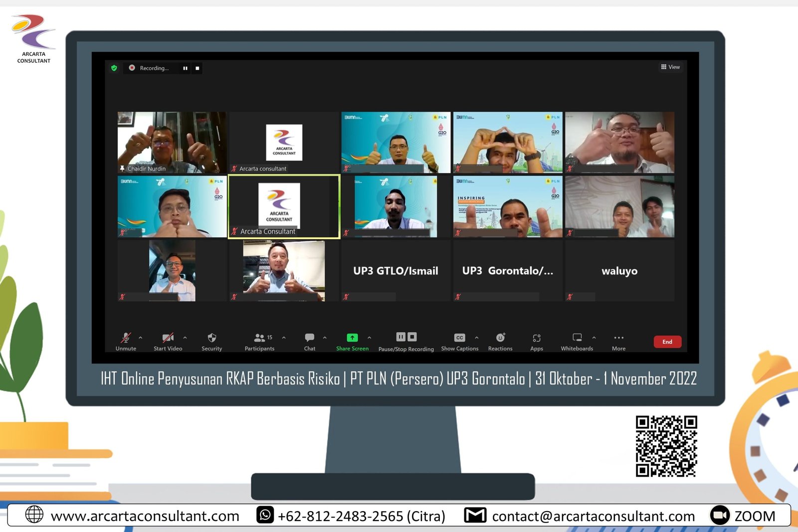The image size is (798, 532).
Task: Open the Security shield options
Action: pyautogui.click(x=211, y=338)
